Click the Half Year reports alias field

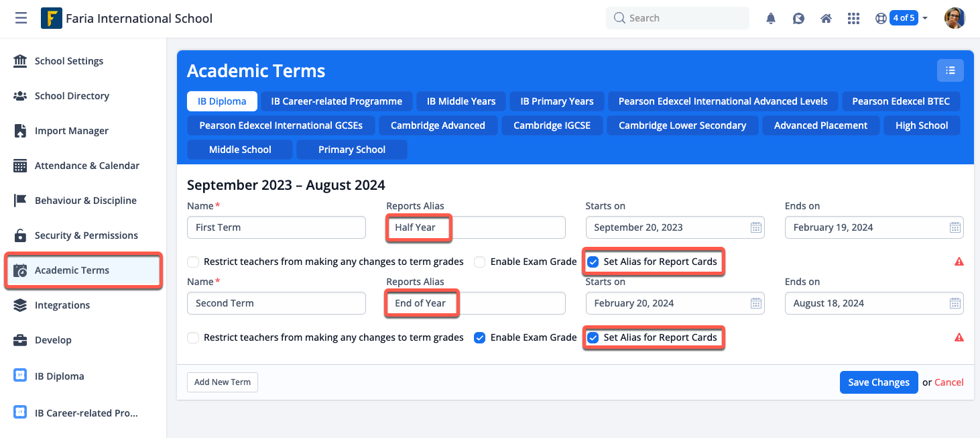point(476,227)
